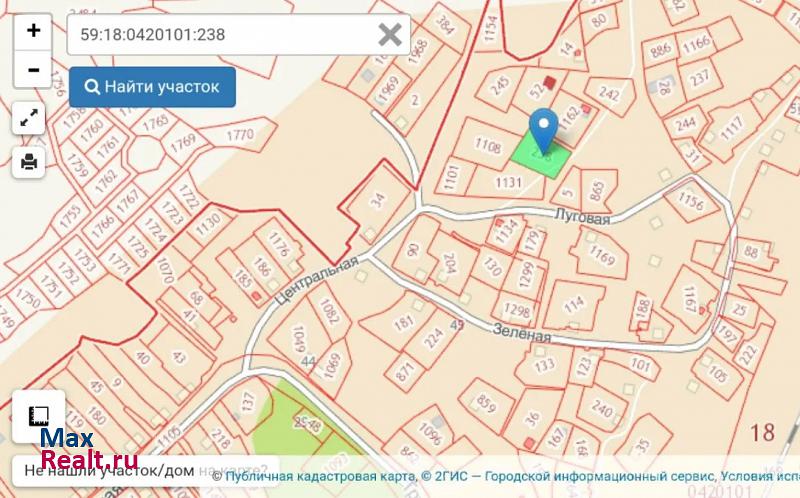800x498 pixels.
Task: Select parcel 1108 on the map
Action: [x=487, y=145]
